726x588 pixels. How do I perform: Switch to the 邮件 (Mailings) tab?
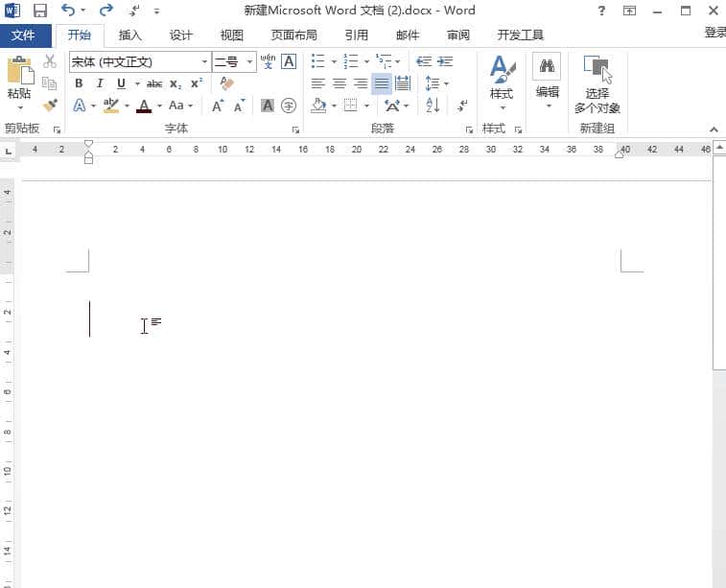pos(408,35)
